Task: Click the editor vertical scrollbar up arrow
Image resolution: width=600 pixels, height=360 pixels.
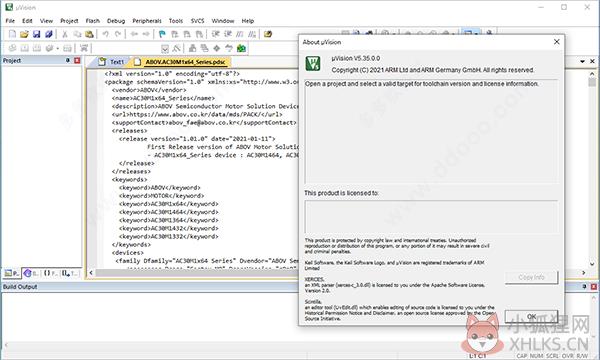Action: tap(592, 73)
